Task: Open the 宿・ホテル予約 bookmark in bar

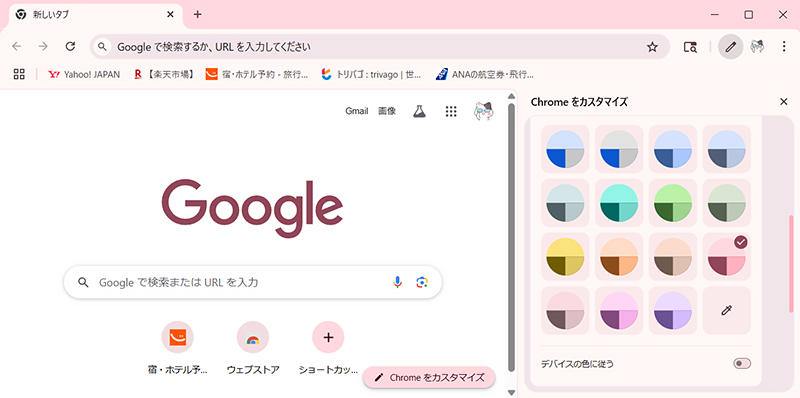Action: [257, 74]
